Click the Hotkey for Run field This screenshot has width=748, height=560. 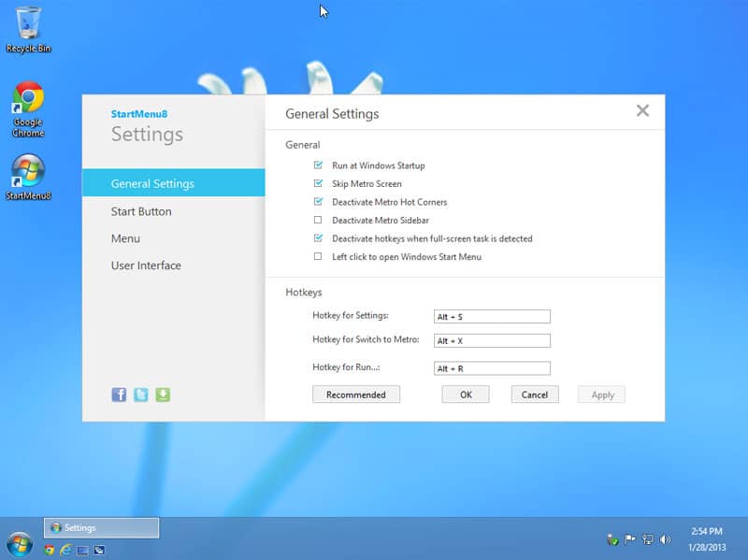492,368
